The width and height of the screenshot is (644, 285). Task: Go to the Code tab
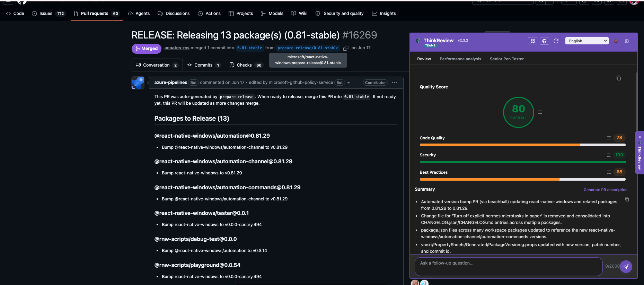15,14
